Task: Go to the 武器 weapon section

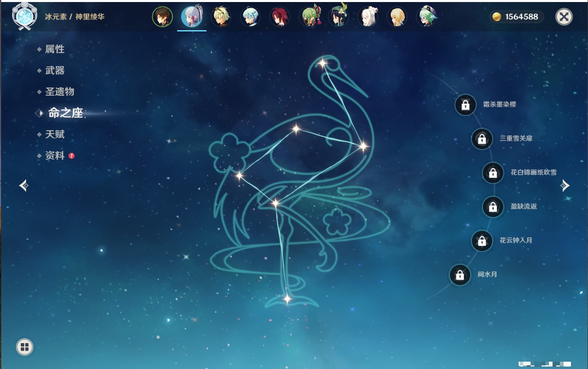Action: 55,71
